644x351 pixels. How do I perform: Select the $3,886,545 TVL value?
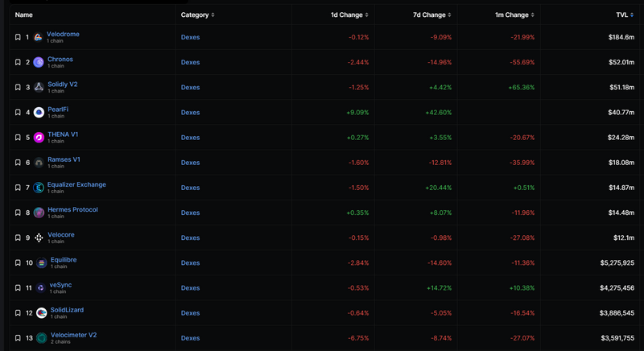click(x=617, y=313)
